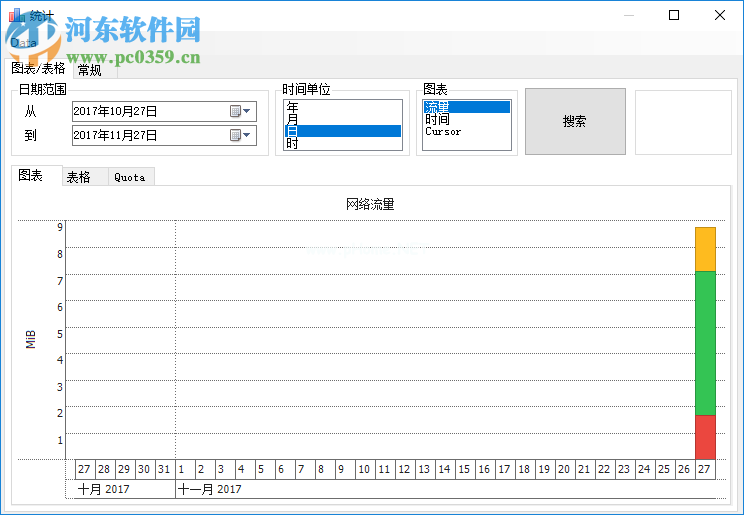The height and width of the screenshot is (515, 744).
Task: Select 日 in the time unit list
Action: tap(343, 131)
